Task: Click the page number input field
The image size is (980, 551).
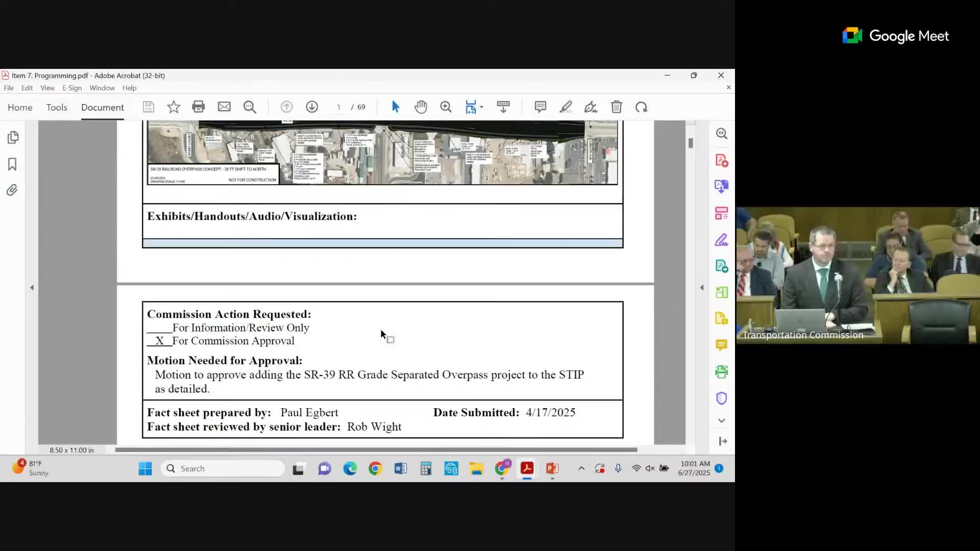Action: [x=338, y=107]
